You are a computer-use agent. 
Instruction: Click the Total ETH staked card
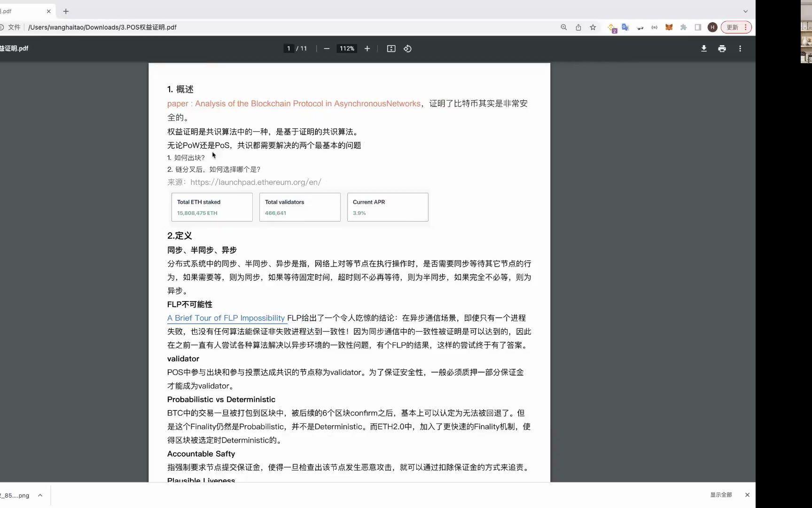(x=212, y=207)
